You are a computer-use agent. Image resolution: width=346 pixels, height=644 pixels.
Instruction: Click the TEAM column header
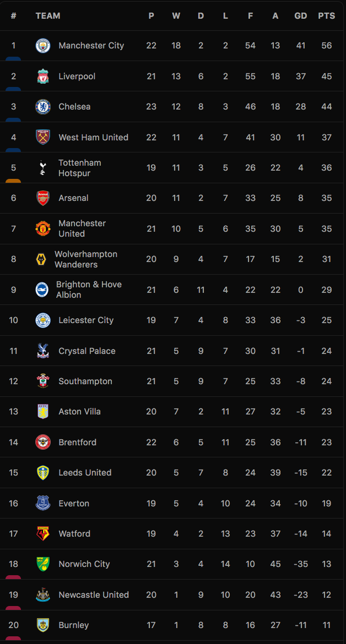(x=48, y=16)
